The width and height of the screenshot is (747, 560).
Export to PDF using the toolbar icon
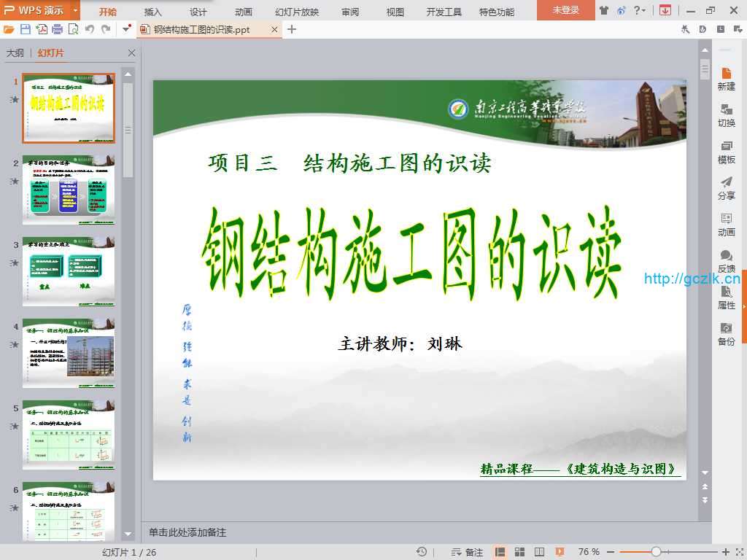pyautogui.click(x=42, y=29)
